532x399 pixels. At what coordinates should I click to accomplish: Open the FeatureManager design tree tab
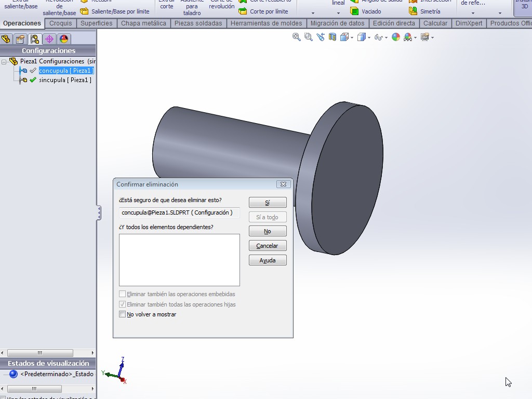pos(6,39)
